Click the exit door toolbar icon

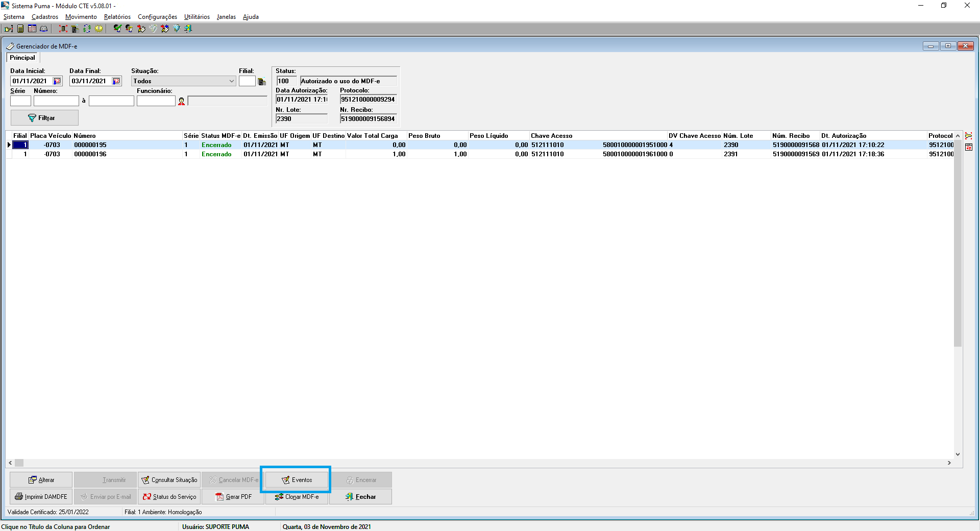(x=188, y=29)
